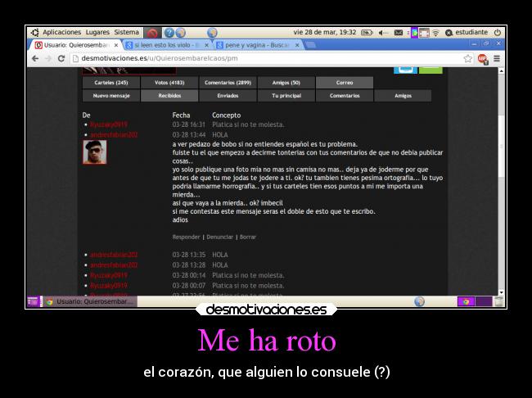Open Ryuzaky0919's message from 03-28 00:14

109,275
